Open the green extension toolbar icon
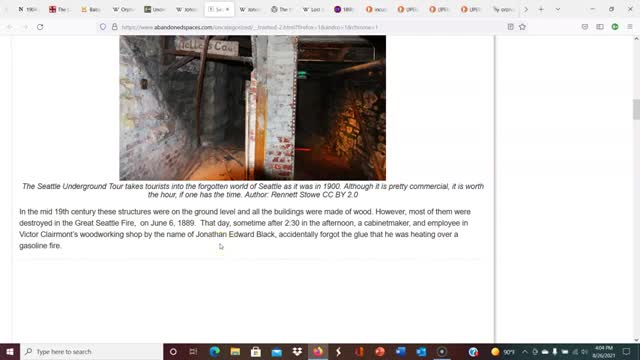Screen dimensions: 640x360 [x=615, y=27]
